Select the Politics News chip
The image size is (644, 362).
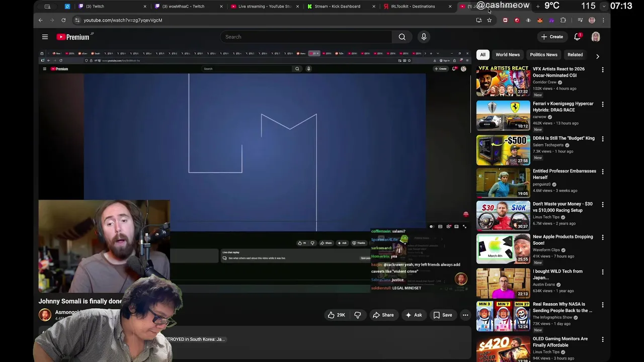click(543, 55)
